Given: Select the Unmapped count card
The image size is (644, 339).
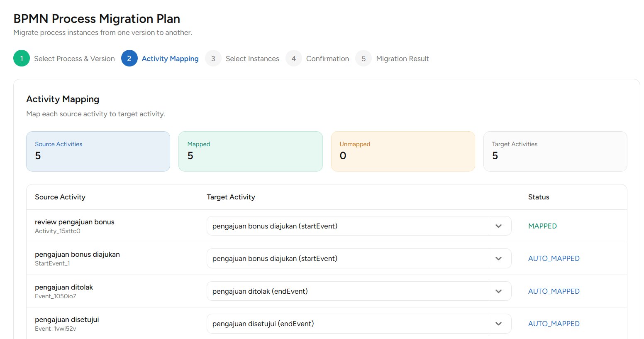Looking at the screenshot, I should (x=403, y=151).
